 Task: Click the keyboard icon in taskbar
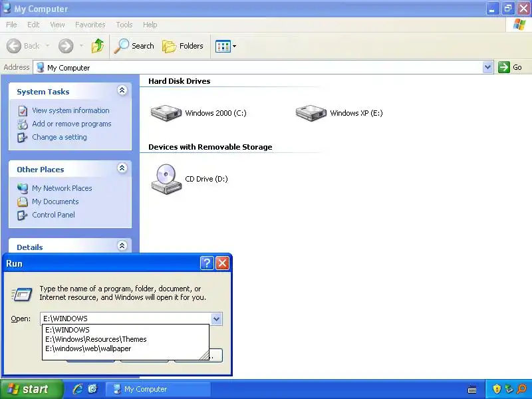(x=472, y=390)
